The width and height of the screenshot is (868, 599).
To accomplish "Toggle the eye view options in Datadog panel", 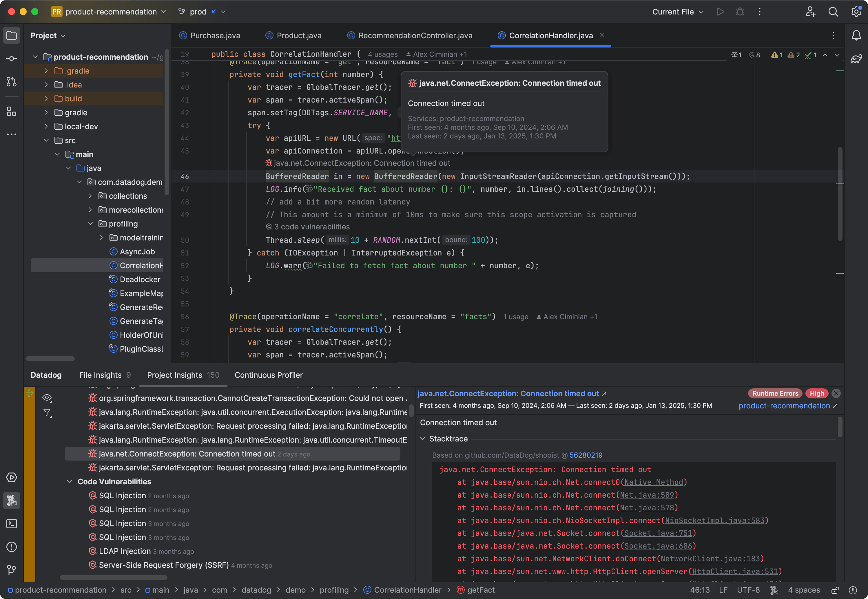I will click(47, 398).
